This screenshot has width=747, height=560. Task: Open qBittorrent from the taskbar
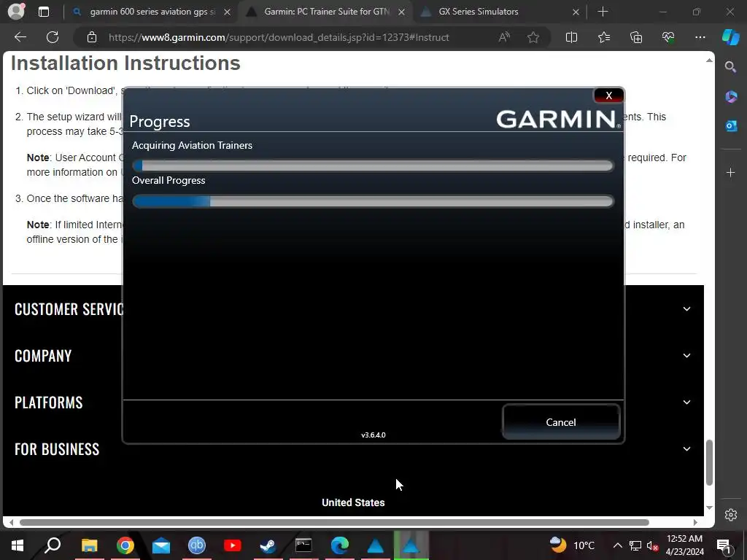pyautogui.click(x=197, y=545)
